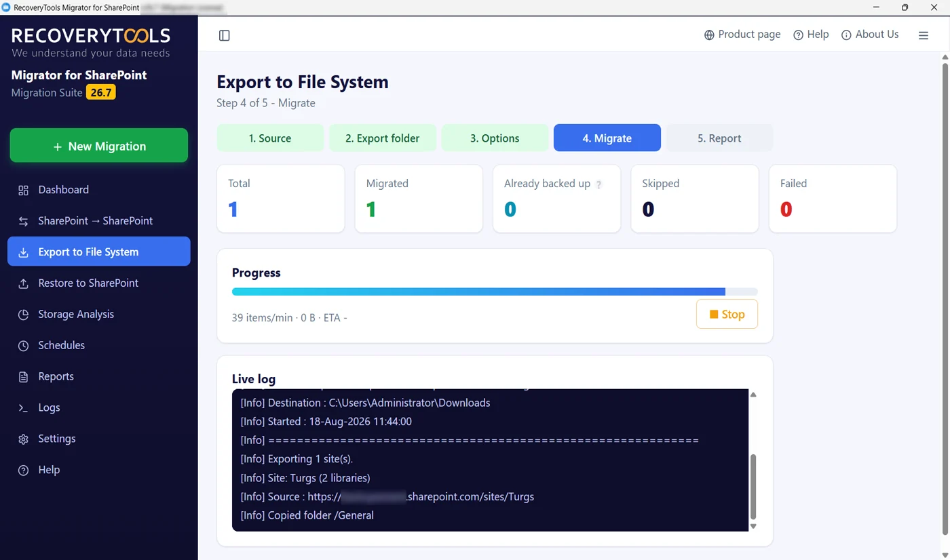
Task: Click the Reports document icon
Action: [x=23, y=378]
